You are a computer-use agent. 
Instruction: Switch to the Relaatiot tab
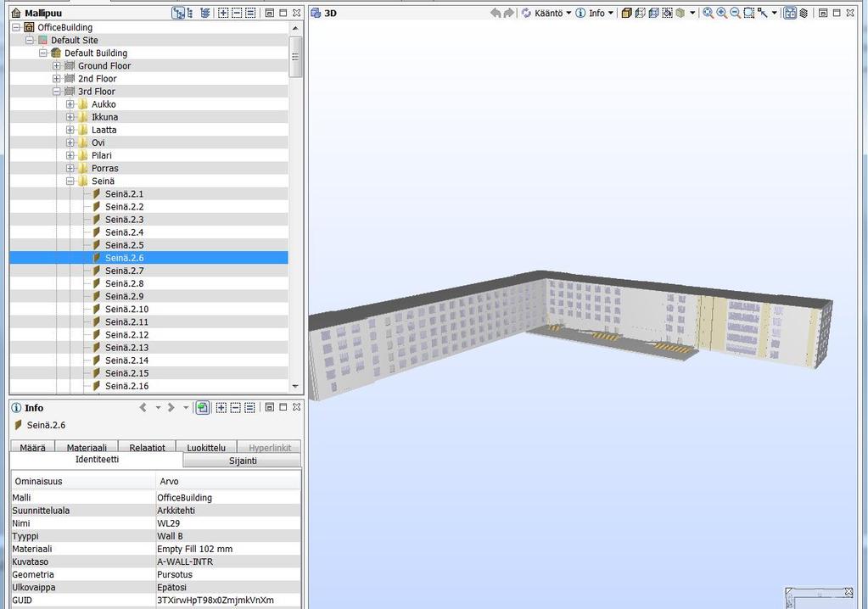click(148, 447)
